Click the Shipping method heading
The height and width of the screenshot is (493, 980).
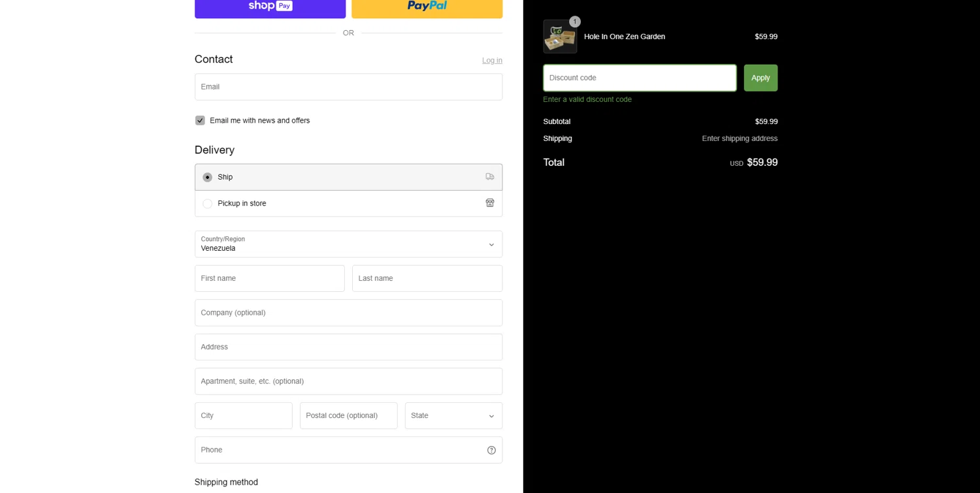pos(226,483)
